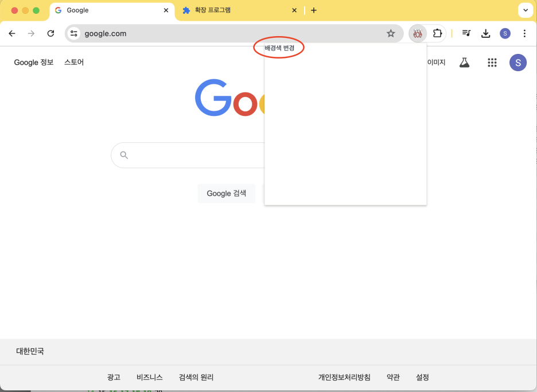Go back with the back arrow

(12, 33)
